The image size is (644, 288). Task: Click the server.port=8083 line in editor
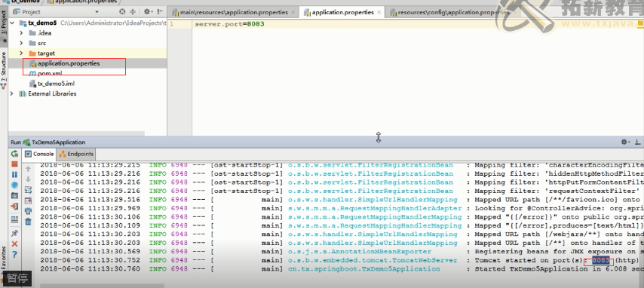coord(229,24)
